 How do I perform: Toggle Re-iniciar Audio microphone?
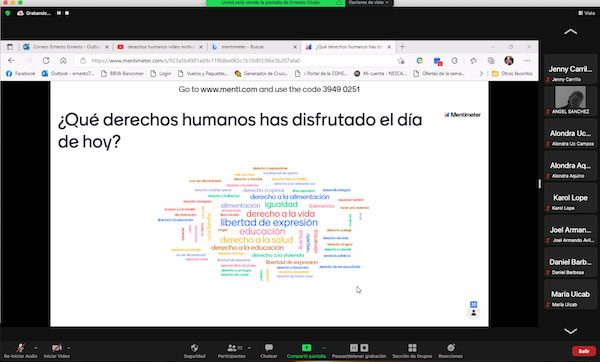(x=20, y=347)
